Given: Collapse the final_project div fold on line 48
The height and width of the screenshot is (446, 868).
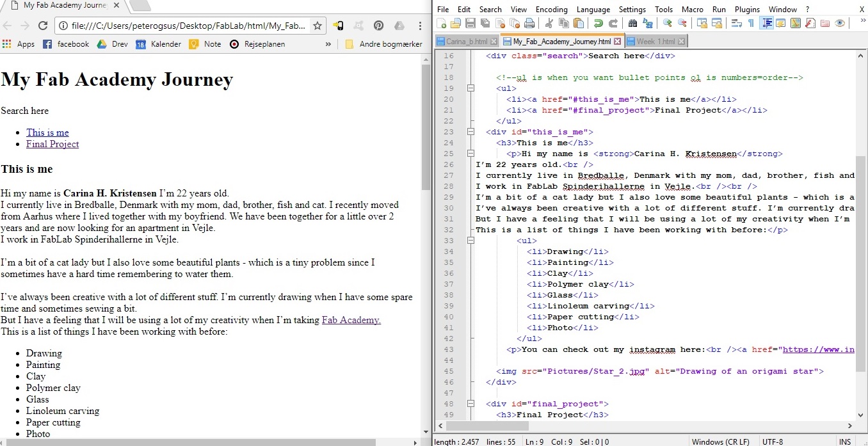Looking at the screenshot, I should [x=471, y=404].
